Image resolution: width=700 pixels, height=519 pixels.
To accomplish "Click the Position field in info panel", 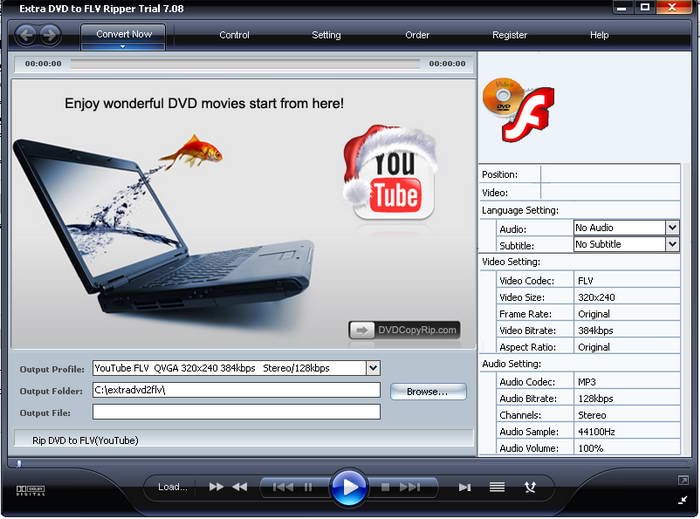I will click(x=610, y=174).
